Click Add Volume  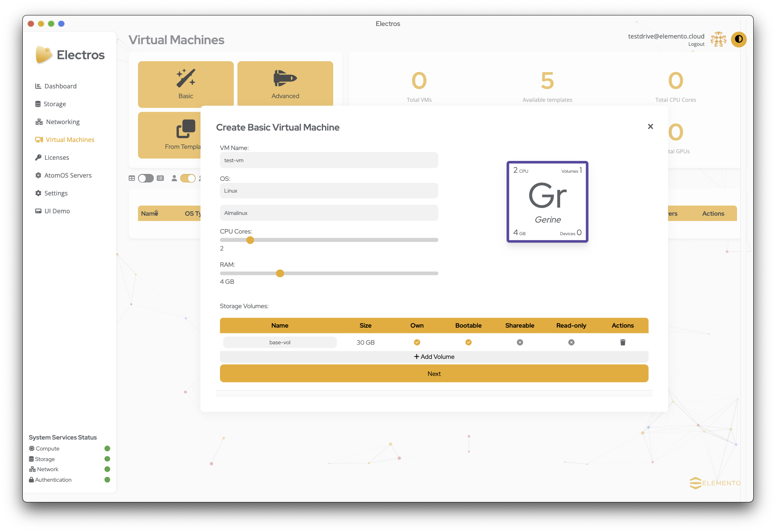(x=434, y=357)
